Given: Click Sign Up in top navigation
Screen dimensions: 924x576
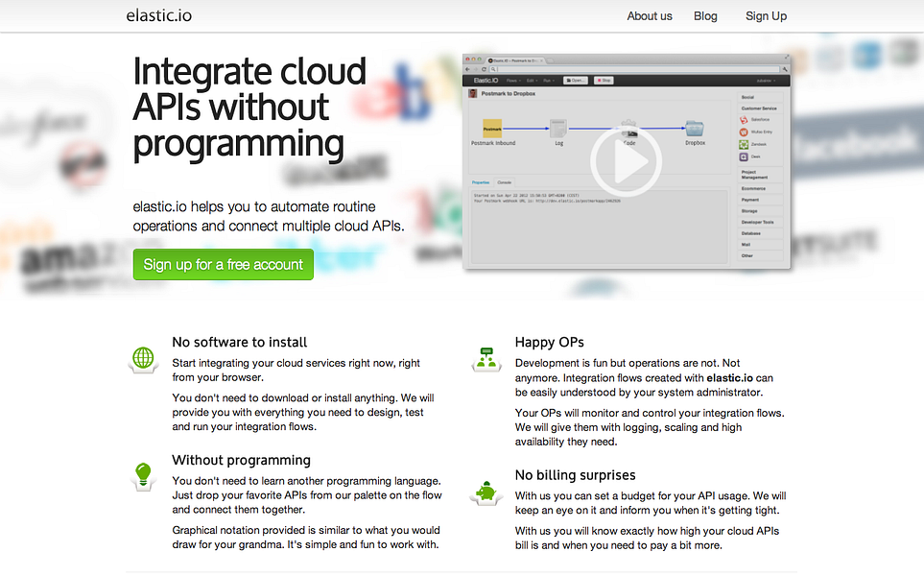Looking at the screenshot, I should [766, 16].
